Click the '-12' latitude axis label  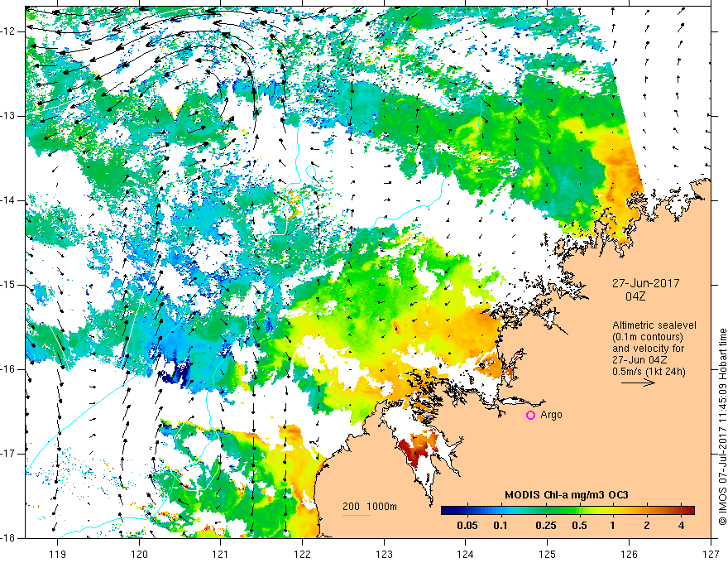pos(9,31)
